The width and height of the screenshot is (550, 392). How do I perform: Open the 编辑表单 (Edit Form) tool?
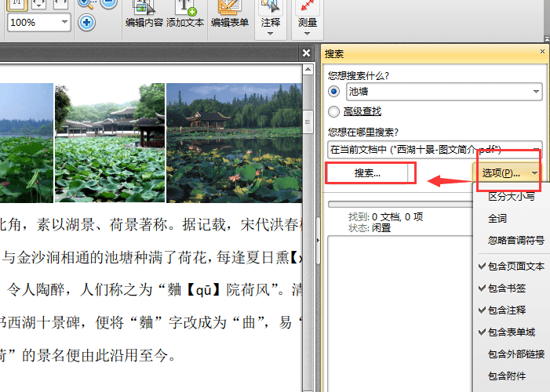pos(229,9)
